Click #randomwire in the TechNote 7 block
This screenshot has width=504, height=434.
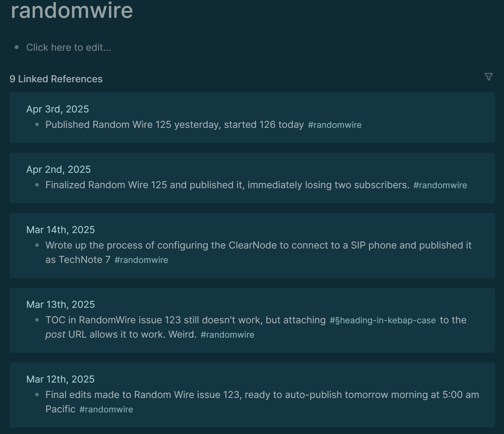(x=142, y=260)
